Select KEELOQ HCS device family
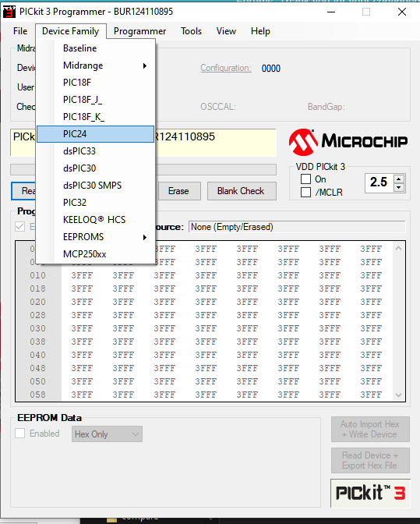 (96, 220)
